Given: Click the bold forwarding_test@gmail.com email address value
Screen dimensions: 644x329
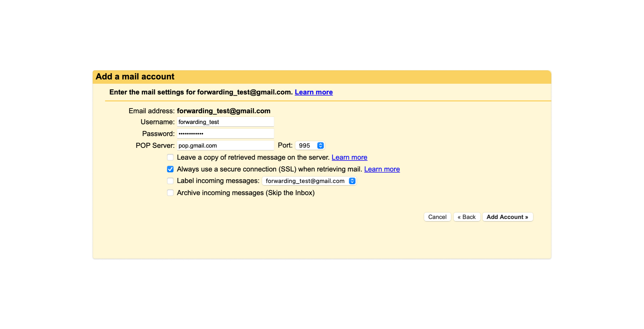Looking at the screenshot, I should tap(224, 111).
